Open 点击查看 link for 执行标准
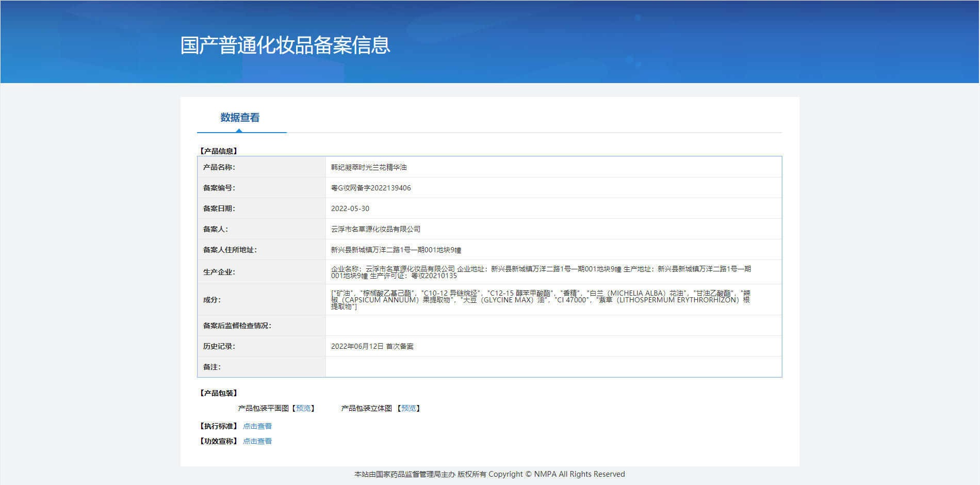 click(257, 426)
